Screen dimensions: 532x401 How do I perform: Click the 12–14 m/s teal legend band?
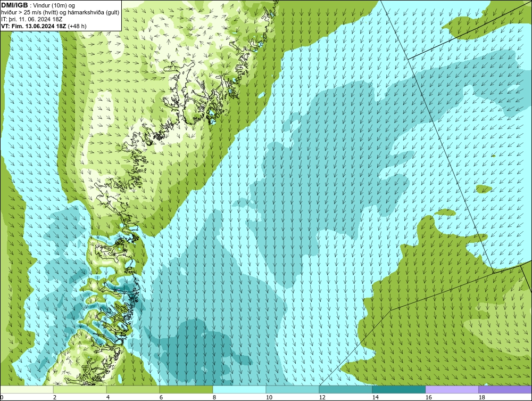[x=346, y=389]
